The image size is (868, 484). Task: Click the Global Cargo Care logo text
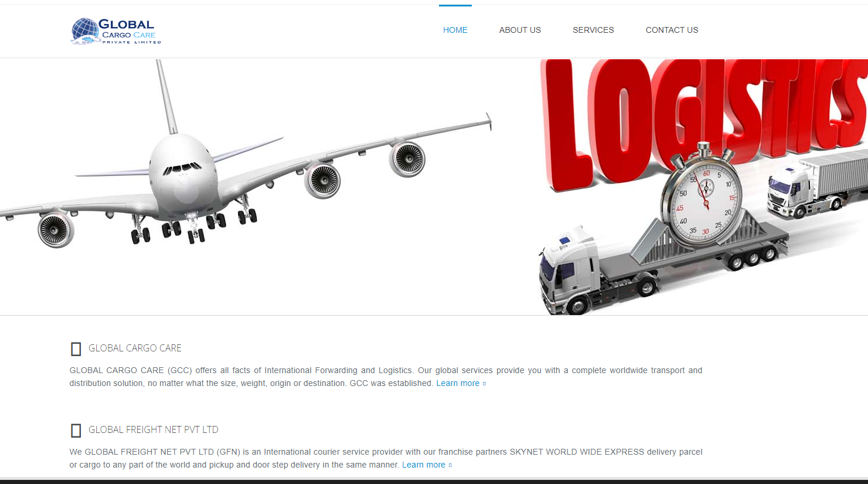tap(129, 31)
